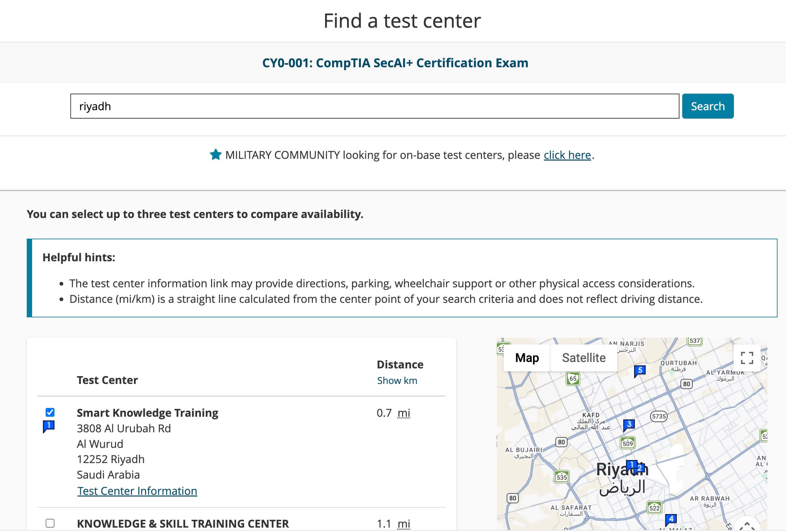Viewport: 786px width, 532px height.
Task: Toggle map fullscreen view icon
Action: (747, 358)
